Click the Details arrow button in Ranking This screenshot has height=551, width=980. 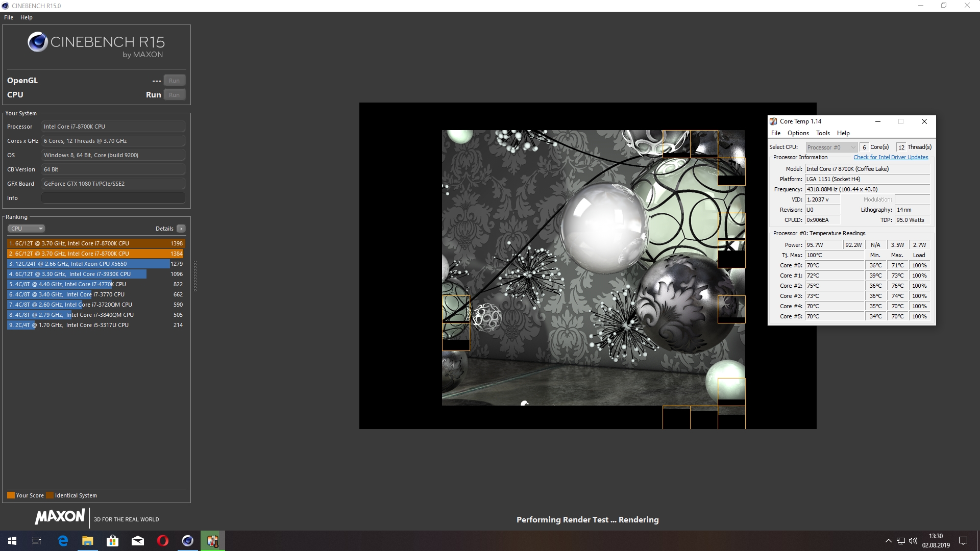181,229
